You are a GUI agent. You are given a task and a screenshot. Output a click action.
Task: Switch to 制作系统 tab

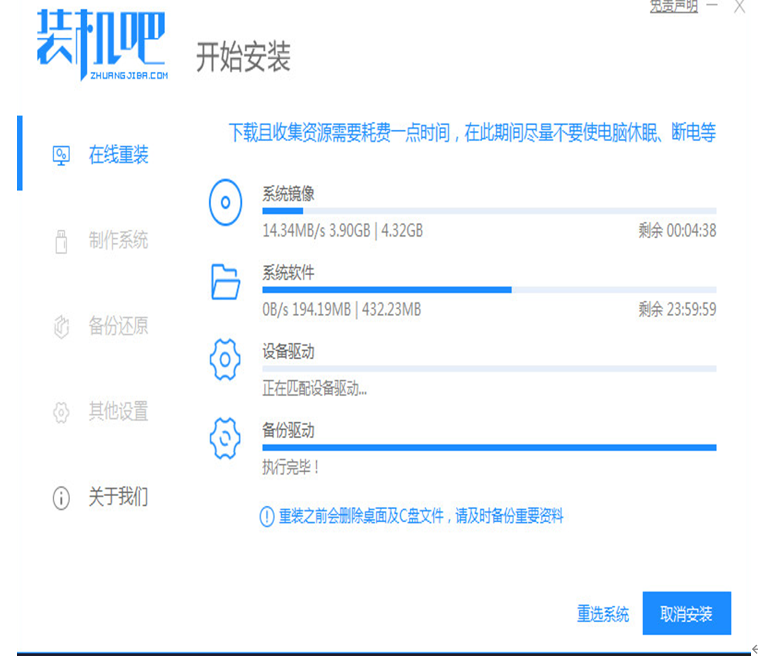point(118,240)
